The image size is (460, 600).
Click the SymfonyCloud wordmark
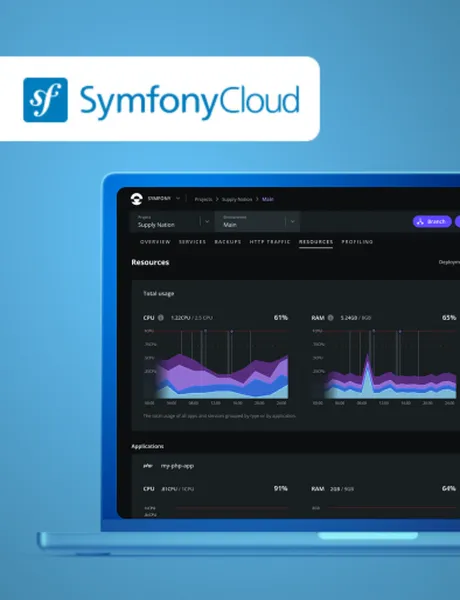189,101
